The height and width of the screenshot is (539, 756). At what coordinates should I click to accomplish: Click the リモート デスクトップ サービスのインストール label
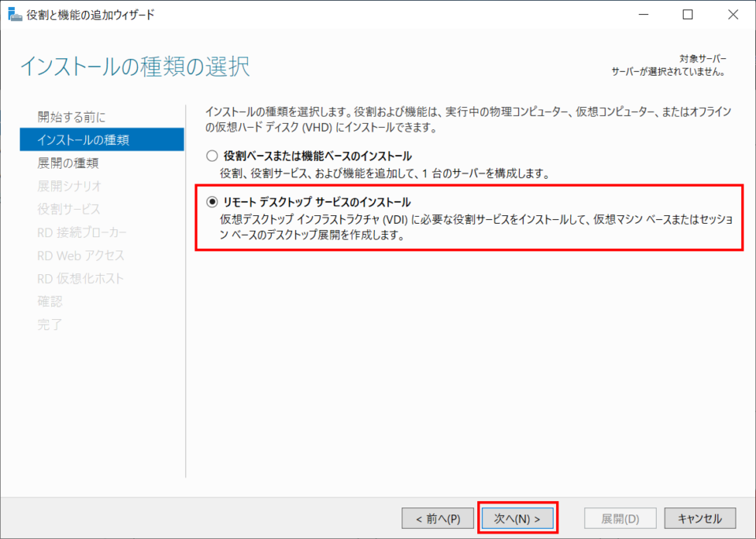pyautogui.click(x=317, y=202)
